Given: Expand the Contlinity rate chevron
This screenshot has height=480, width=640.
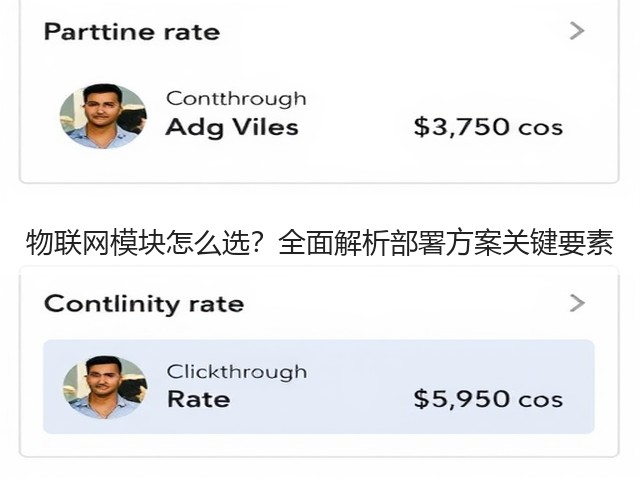Looking at the screenshot, I should pos(577,303).
